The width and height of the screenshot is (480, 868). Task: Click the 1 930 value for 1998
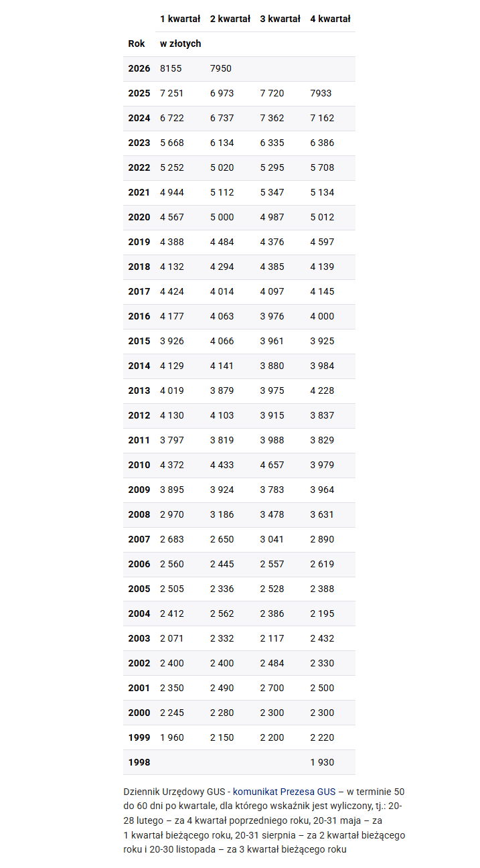pos(322,762)
